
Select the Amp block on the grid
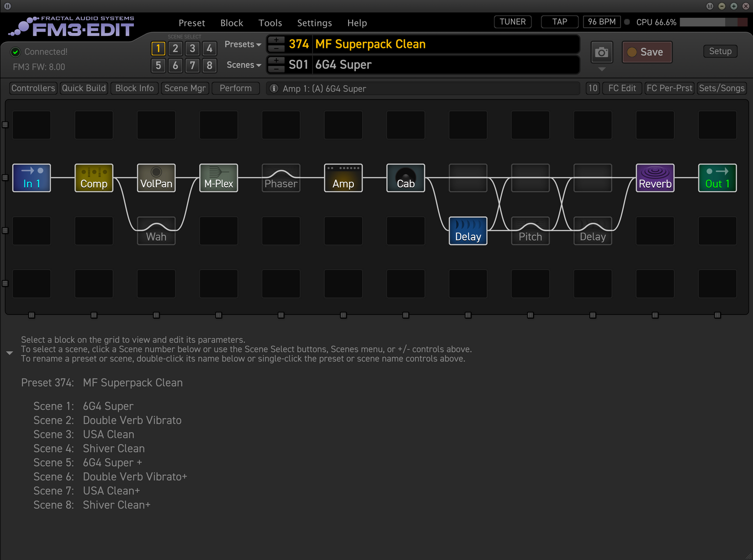(x=343, y=178)
